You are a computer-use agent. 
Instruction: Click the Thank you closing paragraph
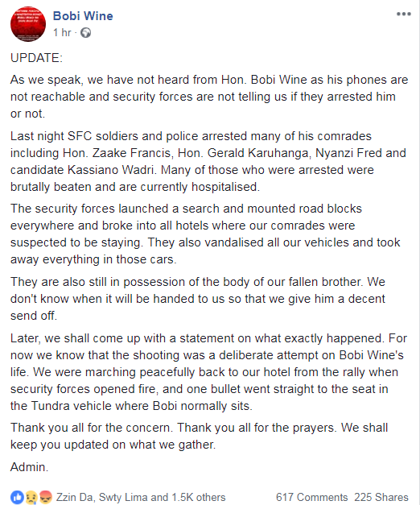199,436
